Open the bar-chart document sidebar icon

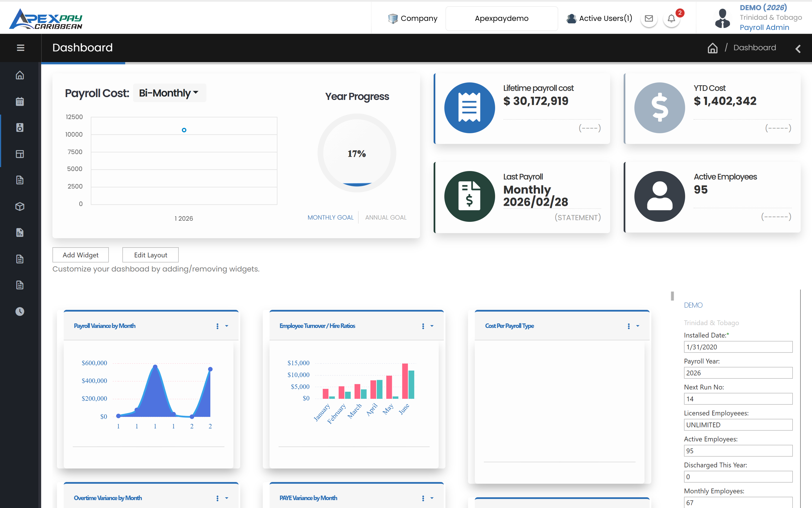point(20,233)
